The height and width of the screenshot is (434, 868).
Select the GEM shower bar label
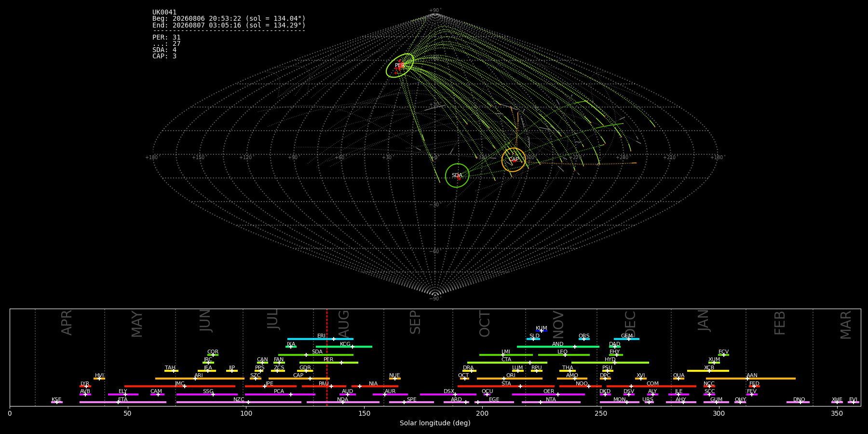click(627, 336)
